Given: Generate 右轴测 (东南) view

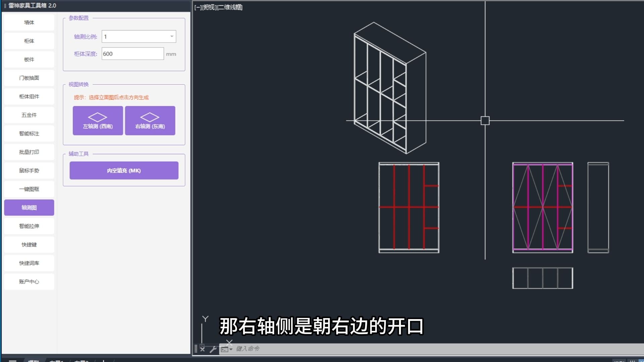Looking at the screenshot, I should [x=150, y=121].
